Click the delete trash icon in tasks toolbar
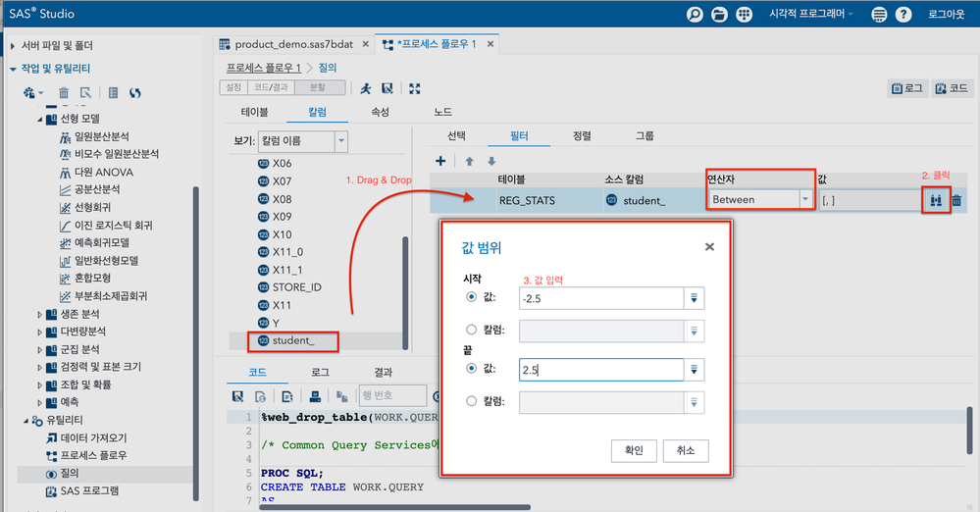This screenshot has width=980, height=512. [64, 92]
